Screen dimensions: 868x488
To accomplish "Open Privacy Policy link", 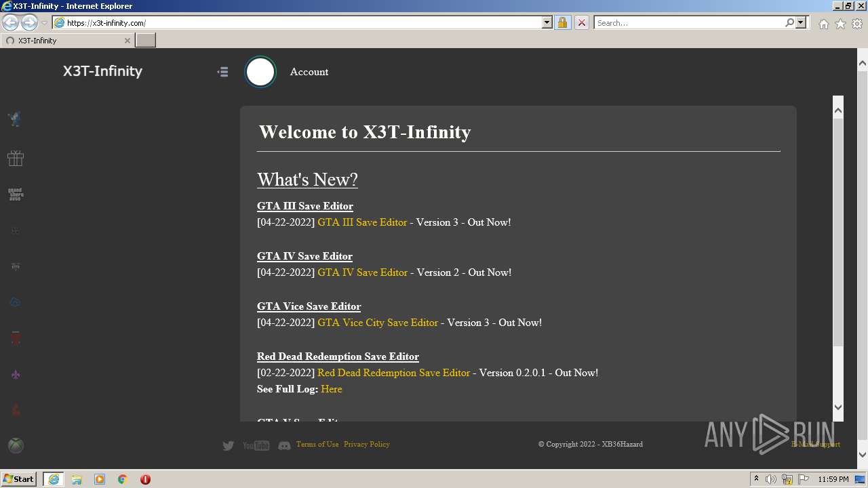I will coord(367,445).
